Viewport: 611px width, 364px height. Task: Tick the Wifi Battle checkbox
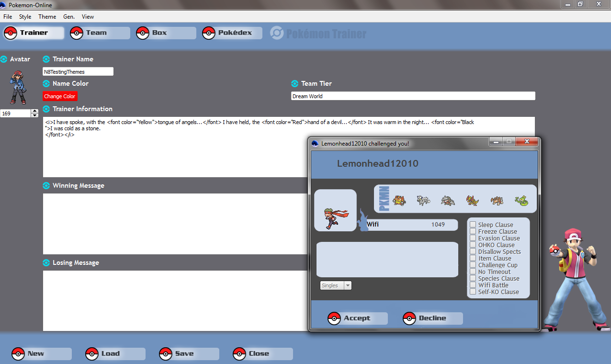click(473, 285)
